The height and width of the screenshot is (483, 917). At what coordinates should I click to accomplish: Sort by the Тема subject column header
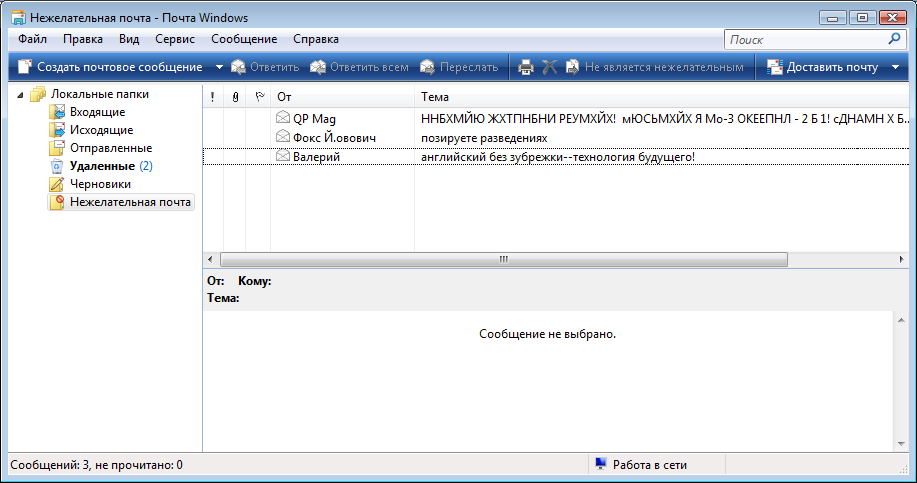coord(662,97)
